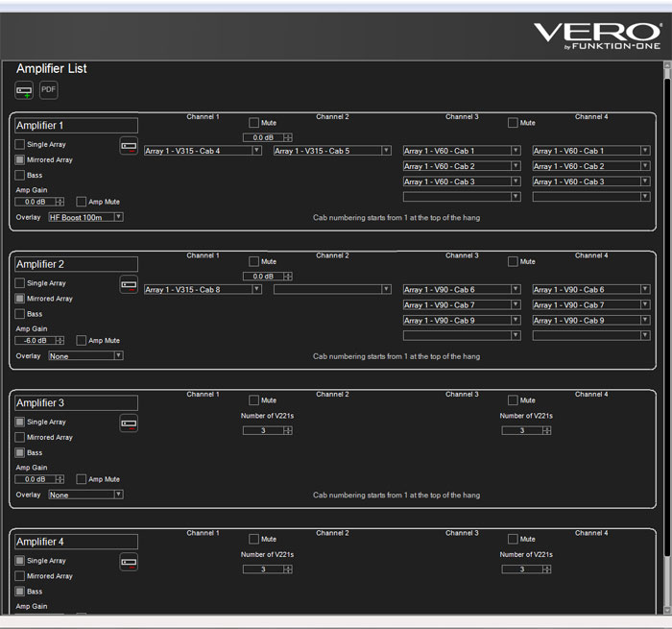Tick Amp Mute on Amplifier 1
672x629 pixels.
(x=81, y=202)
